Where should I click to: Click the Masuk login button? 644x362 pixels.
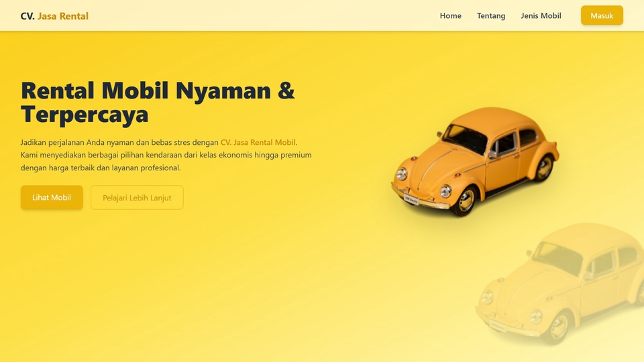[x=602, y=15]
